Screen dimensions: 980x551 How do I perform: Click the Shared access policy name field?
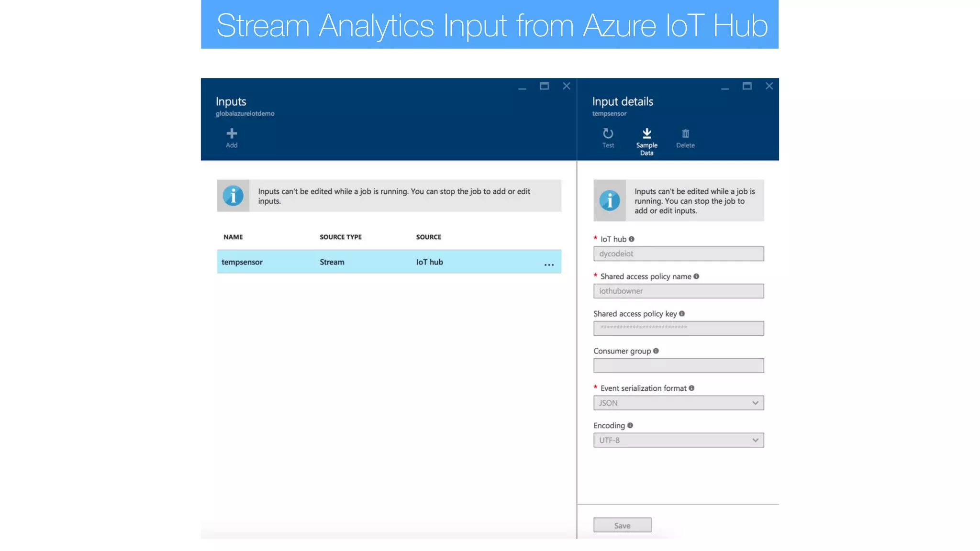point(679,291)
